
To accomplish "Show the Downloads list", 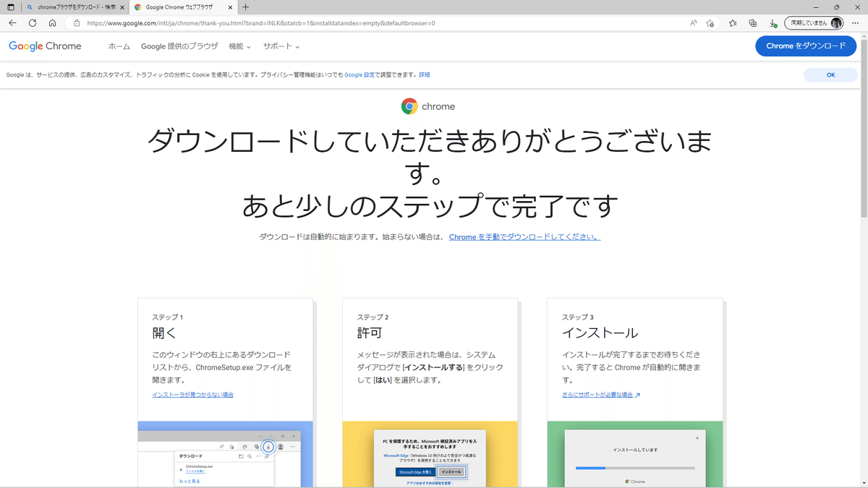I will point(773,23).
